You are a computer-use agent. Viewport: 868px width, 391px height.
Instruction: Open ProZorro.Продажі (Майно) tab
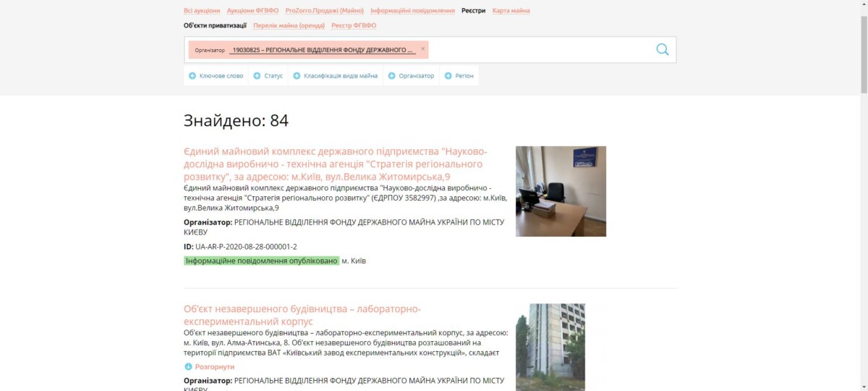click(325, 11)
